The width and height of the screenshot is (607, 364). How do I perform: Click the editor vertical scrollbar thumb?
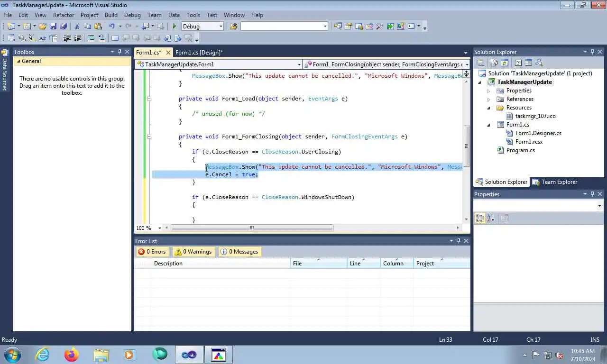pyautogui.click(x=466, y=146)
